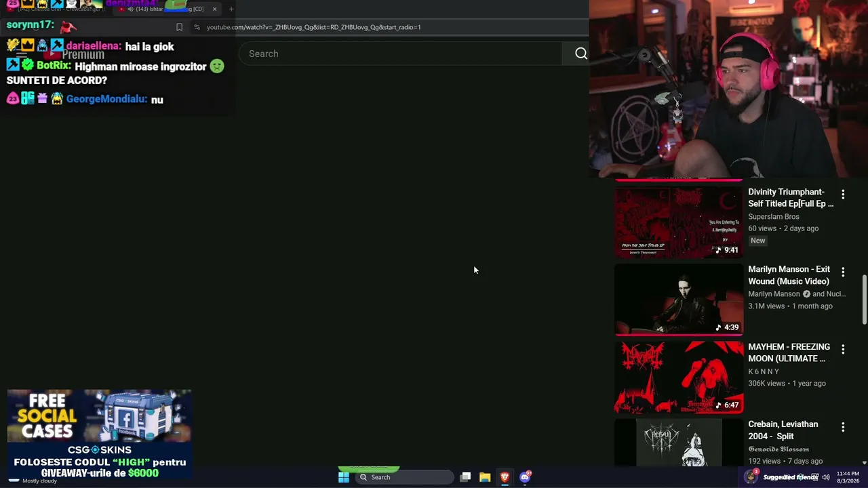The image size is (868, 488).
Task: Open the Windows Start menu
Action: [x=344, y=477]
